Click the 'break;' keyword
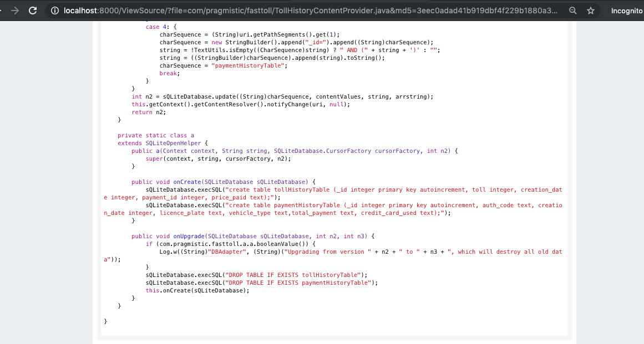 [170, 73]
